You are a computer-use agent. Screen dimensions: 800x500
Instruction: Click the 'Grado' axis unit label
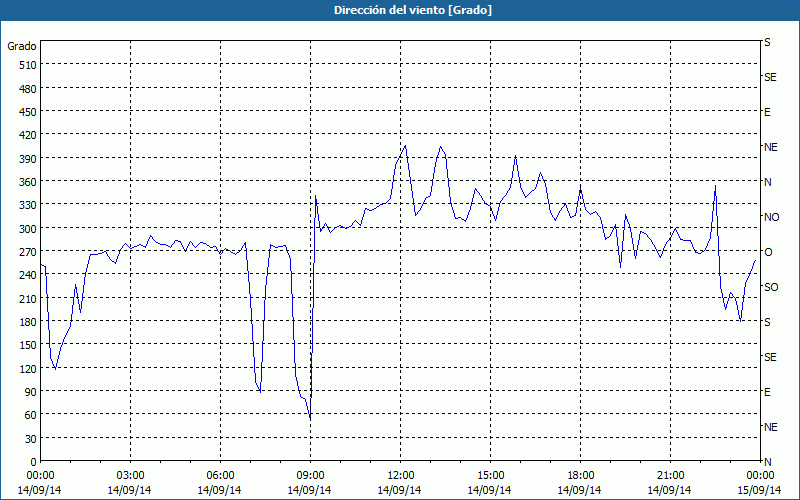click(x=22, y=46)
